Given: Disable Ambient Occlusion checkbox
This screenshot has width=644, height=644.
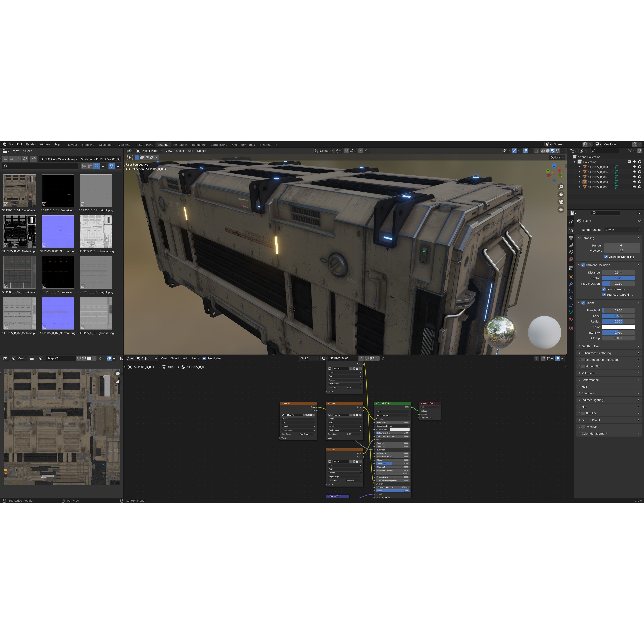Looking at the screenshot, I should tap(583, 265).
